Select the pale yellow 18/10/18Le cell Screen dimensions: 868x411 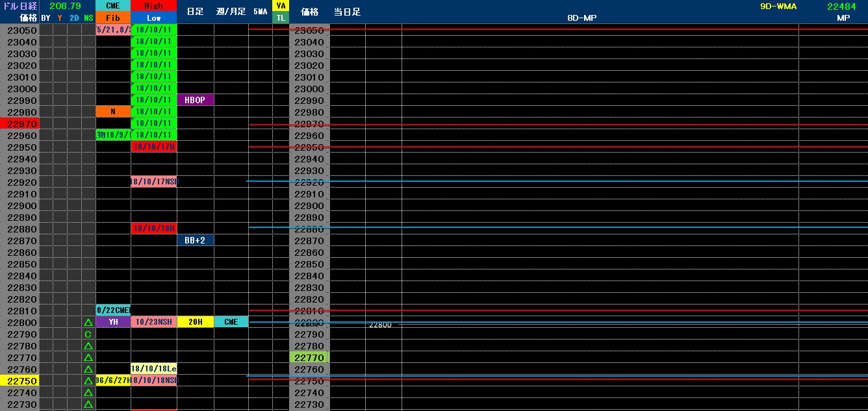point(154,369)
